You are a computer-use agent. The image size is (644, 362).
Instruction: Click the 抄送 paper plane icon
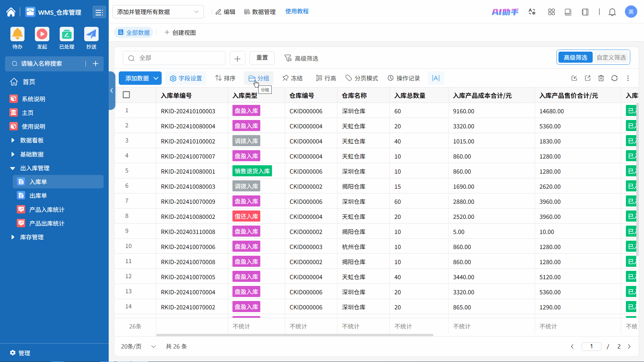pyautogui.click(x=91, y=34)
